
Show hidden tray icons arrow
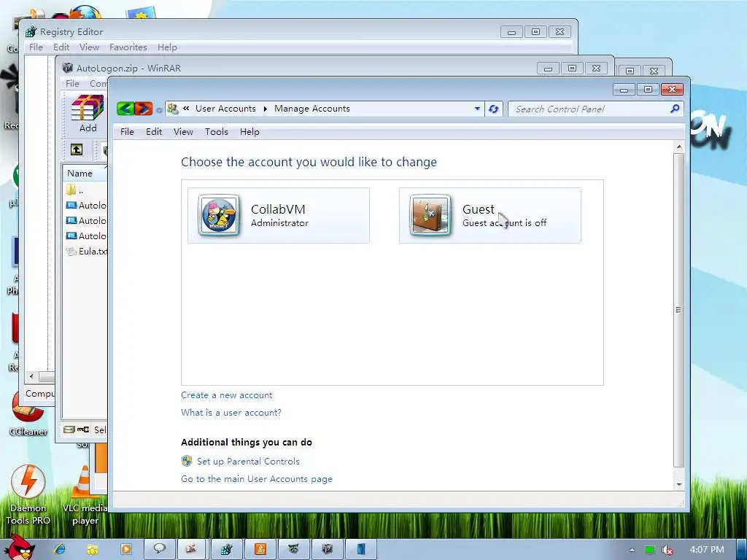point(632,550)
